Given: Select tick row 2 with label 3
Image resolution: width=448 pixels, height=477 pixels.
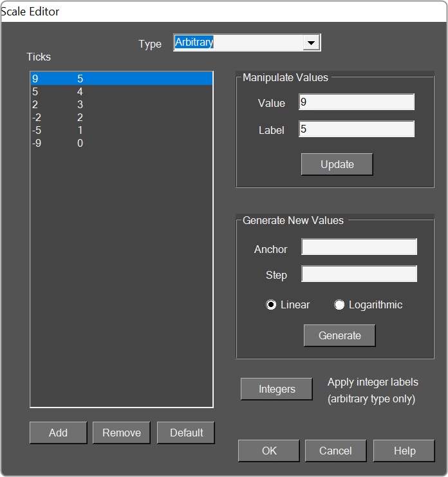Looking at the screenshot, I should (x=122, y=104).
